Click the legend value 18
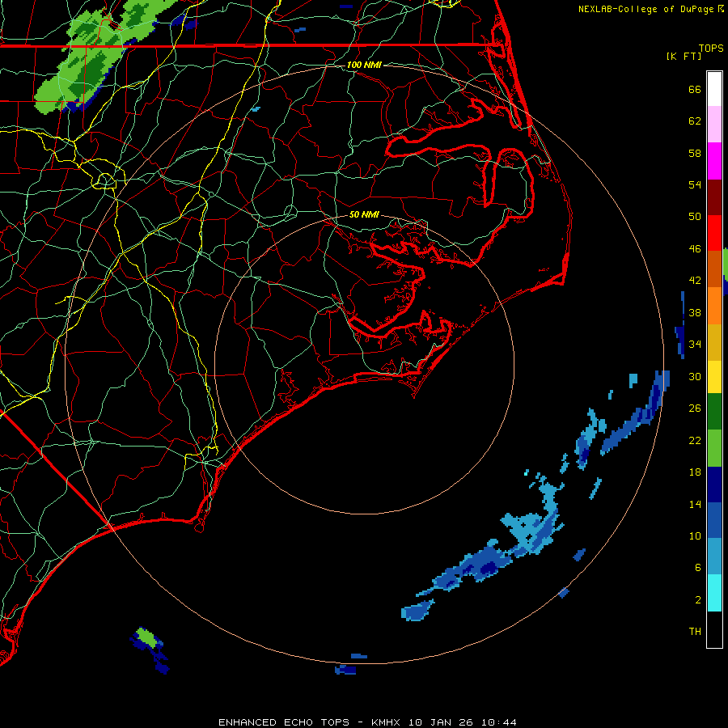Image resolution: width=728 pixels, height=728 pixels. click(x=695, y=472)
